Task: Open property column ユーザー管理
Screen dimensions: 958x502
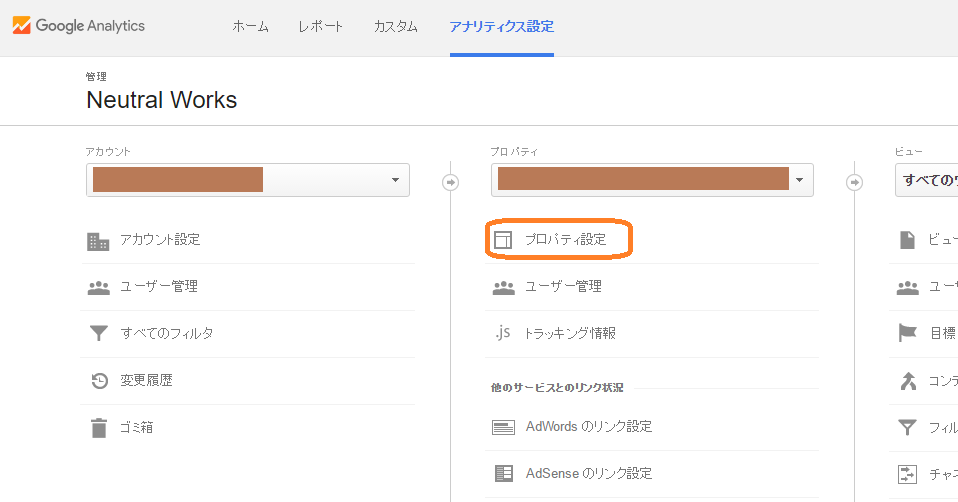Action: (x=563, y=286)
